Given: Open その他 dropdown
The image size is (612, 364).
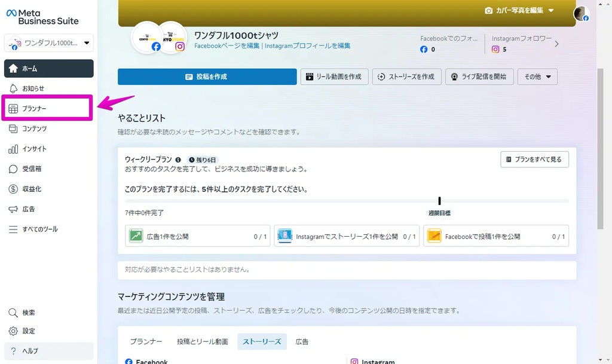Looking at the screenshot, I should coord(537,77).
